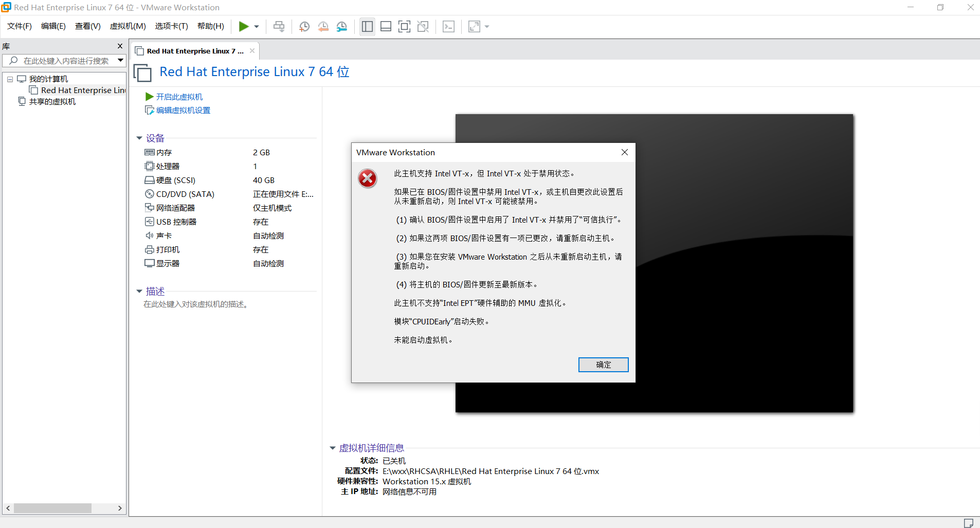This screenshot has height=528, width=980.
Task: Take a snapshot of the virtual machine
Action: coord(304,26)
